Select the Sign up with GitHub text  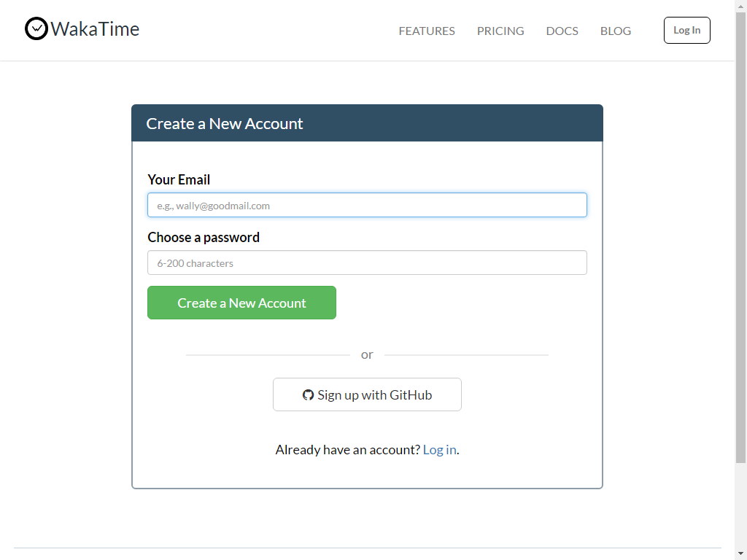pos(374,395)
